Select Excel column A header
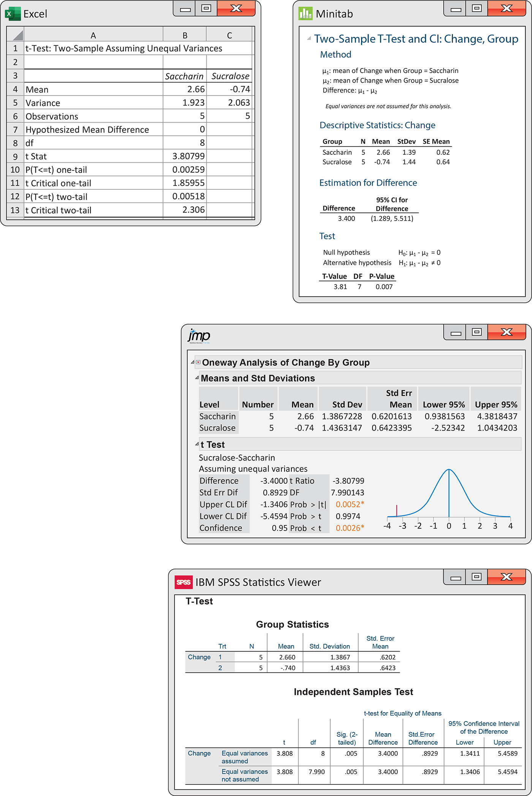 93,35
